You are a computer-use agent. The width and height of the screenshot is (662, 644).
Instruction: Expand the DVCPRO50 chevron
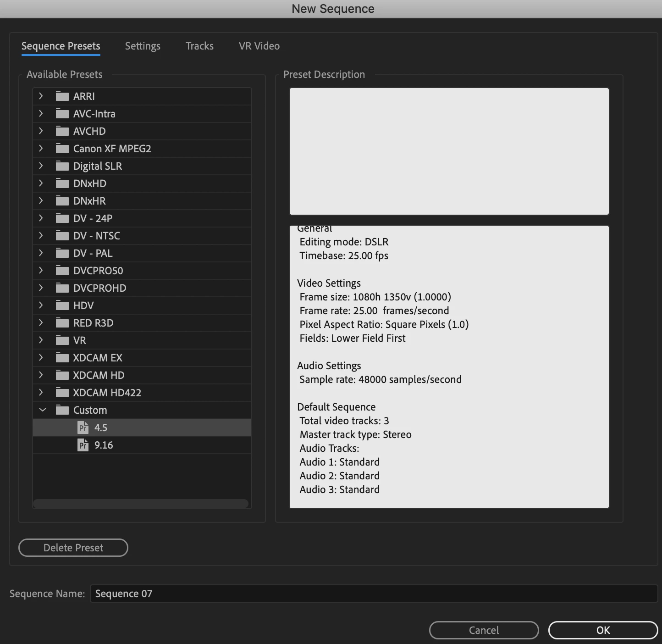click(x=41, y=270)
